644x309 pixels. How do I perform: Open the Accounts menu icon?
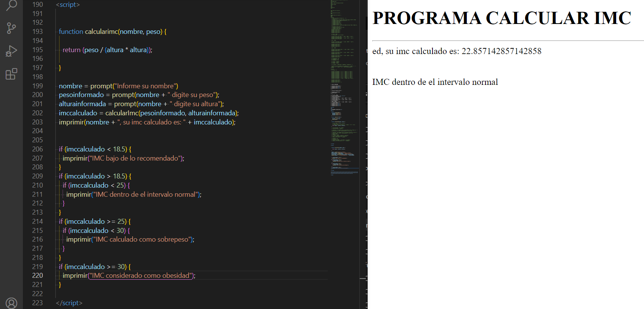[x=11, y=303]
